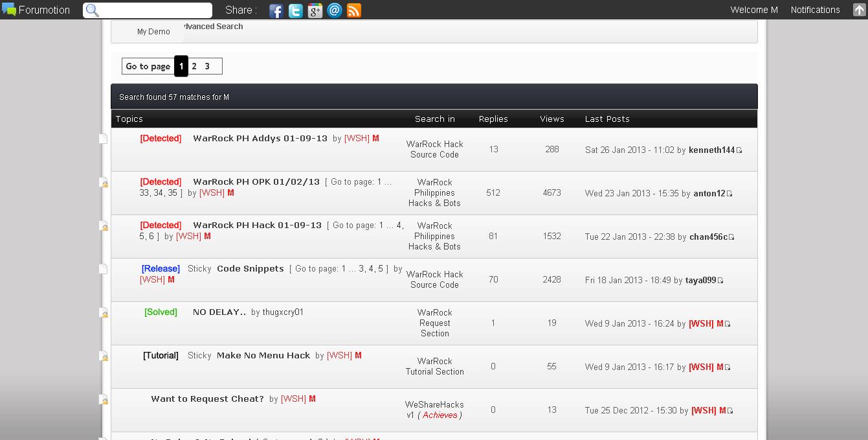View latest post icon for Want to Request Cheat
868x440 pixels.
coord(731,411)
